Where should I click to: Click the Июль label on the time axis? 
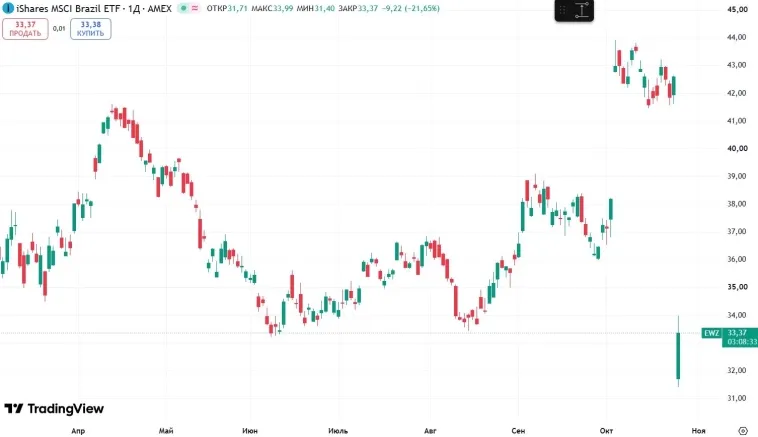coord(338,431)
